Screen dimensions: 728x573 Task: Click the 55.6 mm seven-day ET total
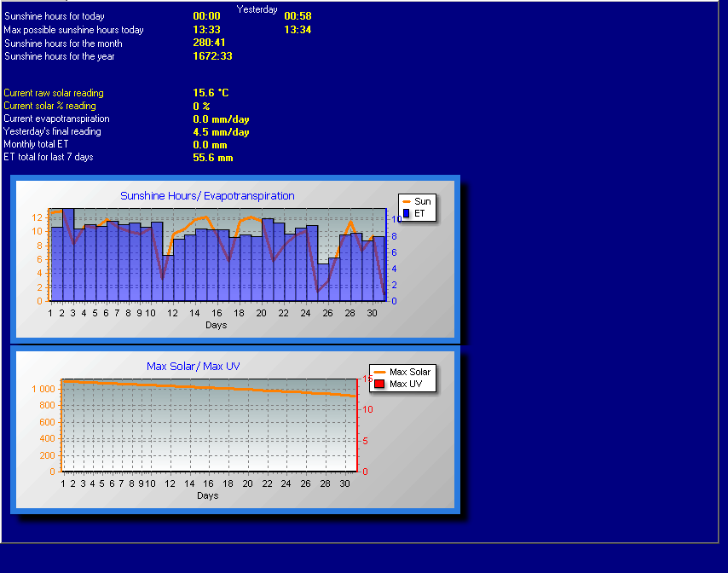212,158
